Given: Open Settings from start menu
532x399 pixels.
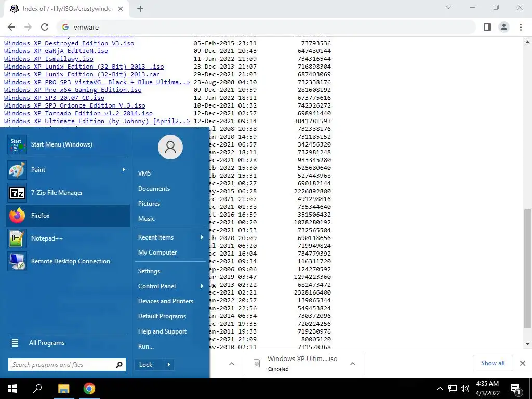Looking at the screenshot, I should tap(149, 271).
